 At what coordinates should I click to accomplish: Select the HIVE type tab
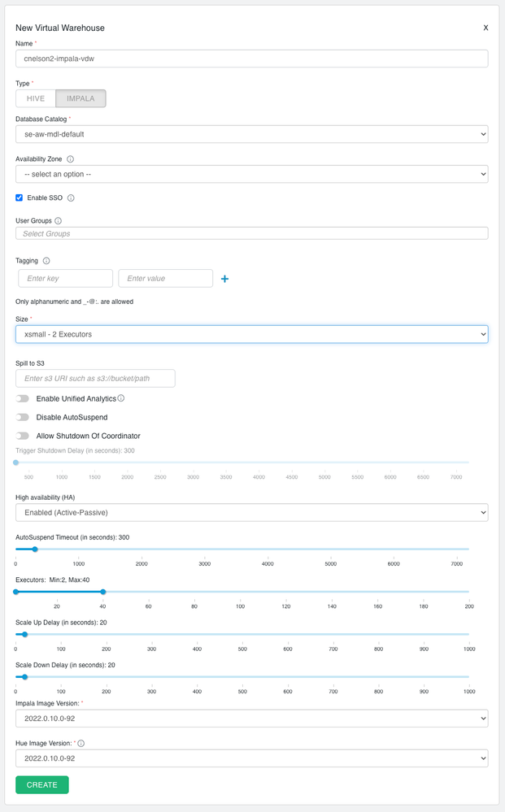point(36,98)
